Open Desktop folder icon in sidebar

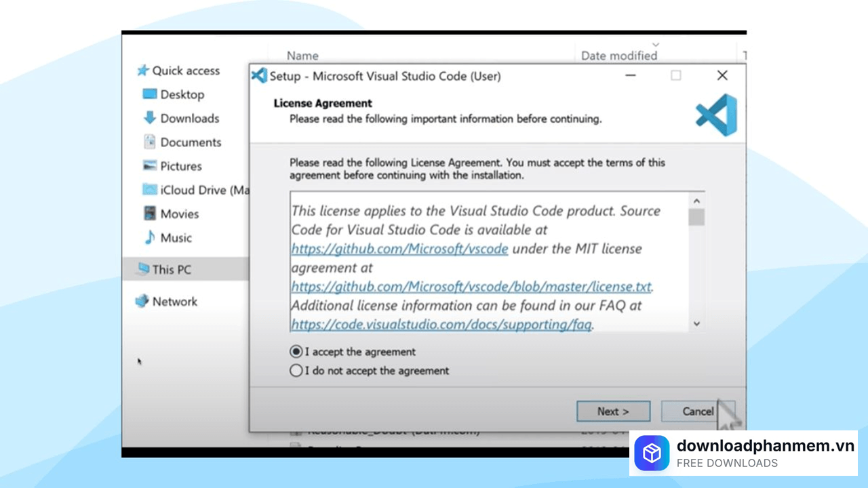[150, 94]
